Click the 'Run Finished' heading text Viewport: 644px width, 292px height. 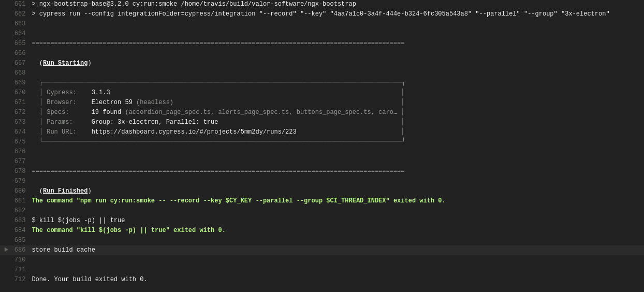[x=65, y=191]
